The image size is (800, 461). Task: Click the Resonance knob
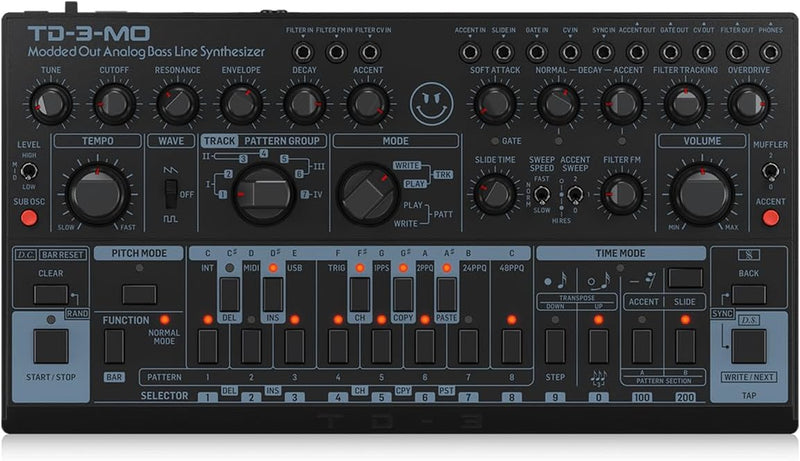click(177, 104)
